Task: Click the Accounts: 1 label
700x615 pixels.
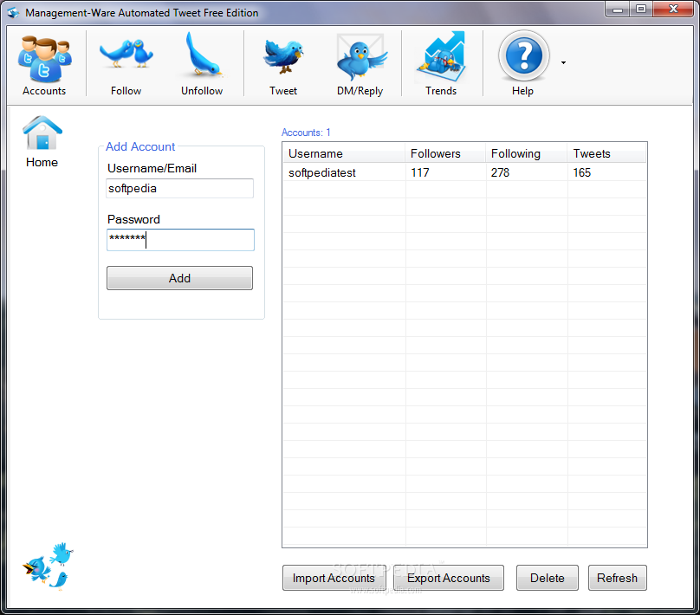Action: click(306, 133)
